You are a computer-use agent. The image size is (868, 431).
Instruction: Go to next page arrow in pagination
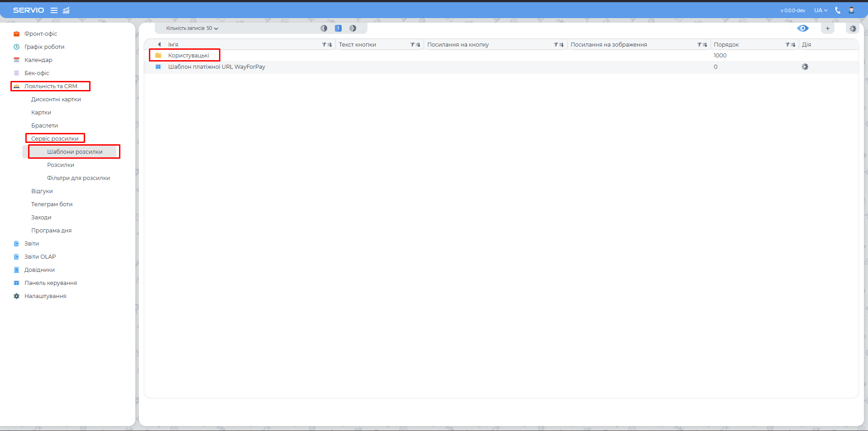coord(353,28)
